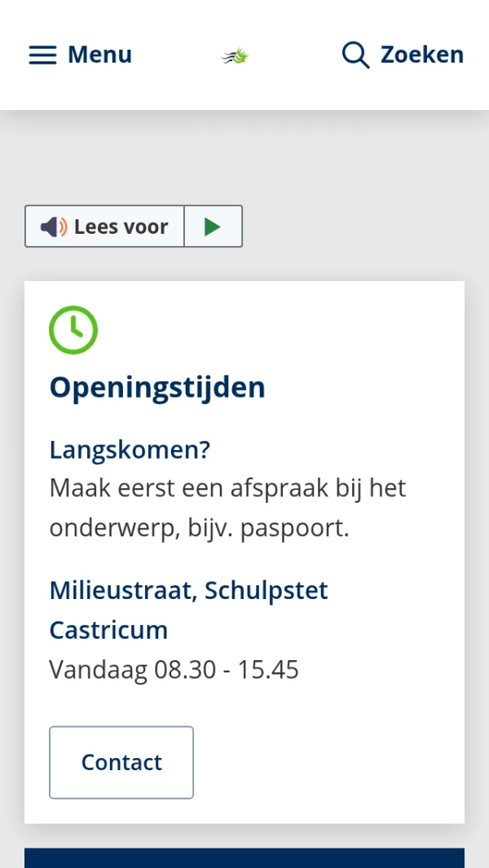This screenshot has height=868, width=489.
Task: Open the hamburger menu icon
Action: (42, 55)
